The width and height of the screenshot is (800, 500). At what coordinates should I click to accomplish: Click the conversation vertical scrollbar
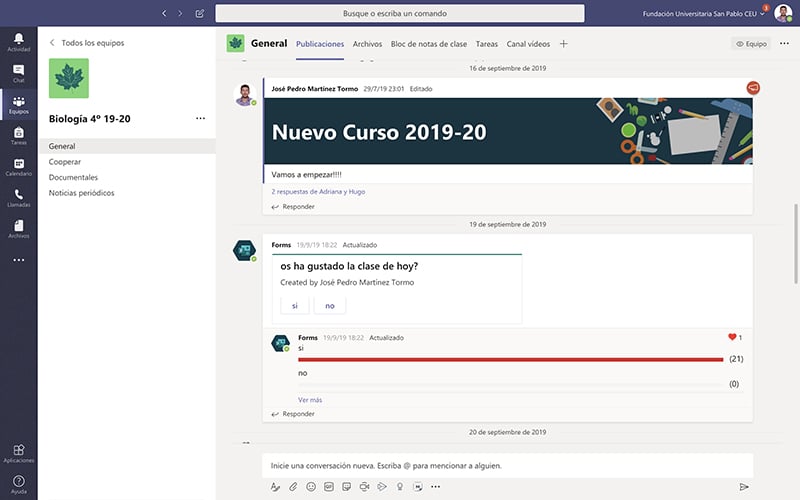(x=795, y=244)
